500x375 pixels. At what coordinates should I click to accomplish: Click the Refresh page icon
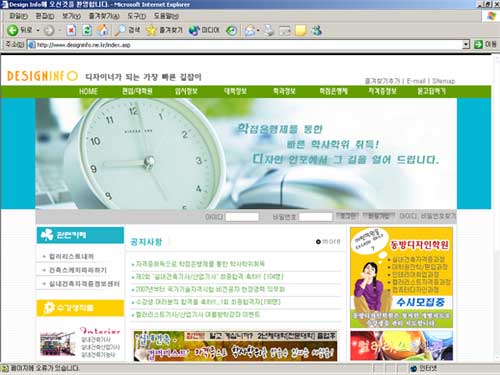click(x=87, y=30)
